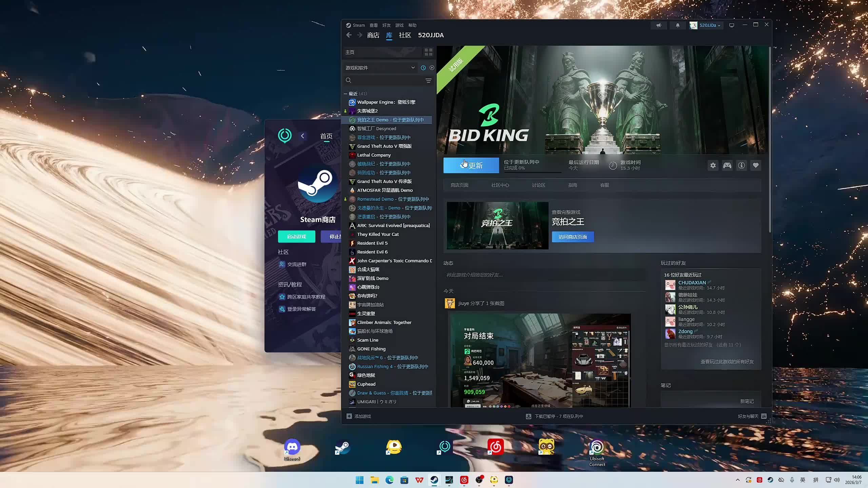Open the Steam announcements megaphone icon
The width and height of the screenshot is (868, 488).
(659, 25)
